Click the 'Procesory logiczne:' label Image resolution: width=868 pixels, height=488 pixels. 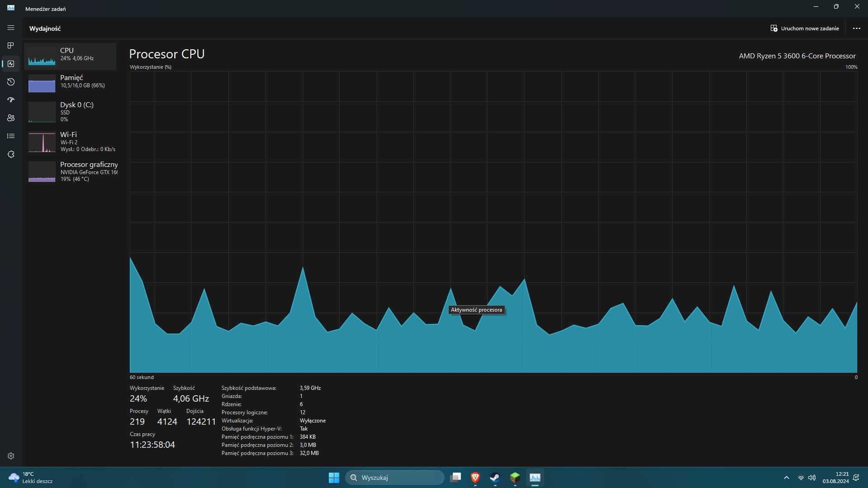click(245, 412)
